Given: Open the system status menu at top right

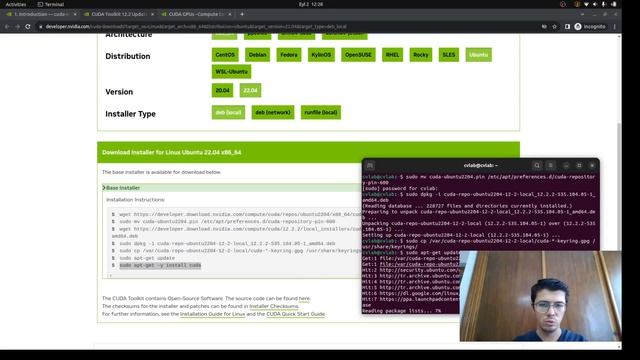Looking at the screenshot, I should click(x=600, y=4).
